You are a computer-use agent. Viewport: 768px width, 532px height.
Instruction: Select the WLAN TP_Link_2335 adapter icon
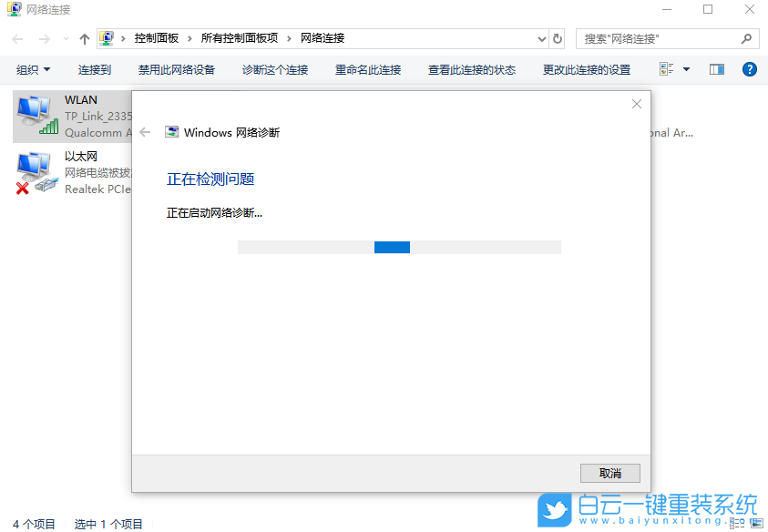coord(36,115)
